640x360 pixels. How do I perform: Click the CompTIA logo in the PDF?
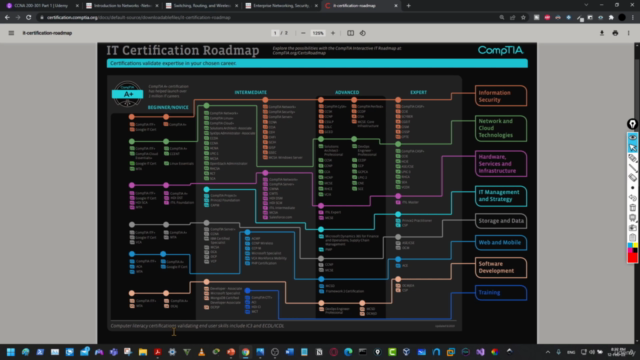tap(500, 50)
